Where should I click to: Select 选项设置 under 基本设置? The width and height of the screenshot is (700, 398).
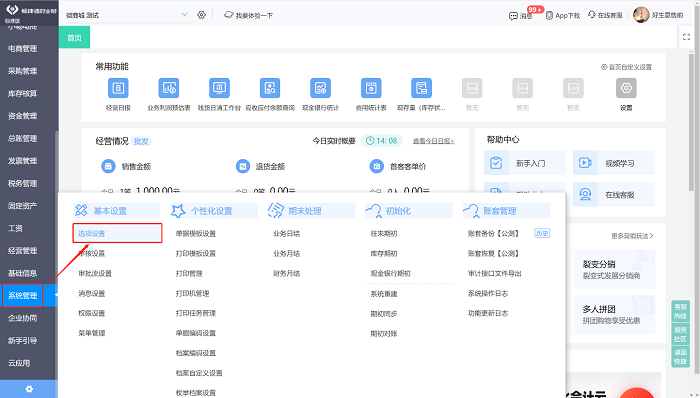pos(117,233)
